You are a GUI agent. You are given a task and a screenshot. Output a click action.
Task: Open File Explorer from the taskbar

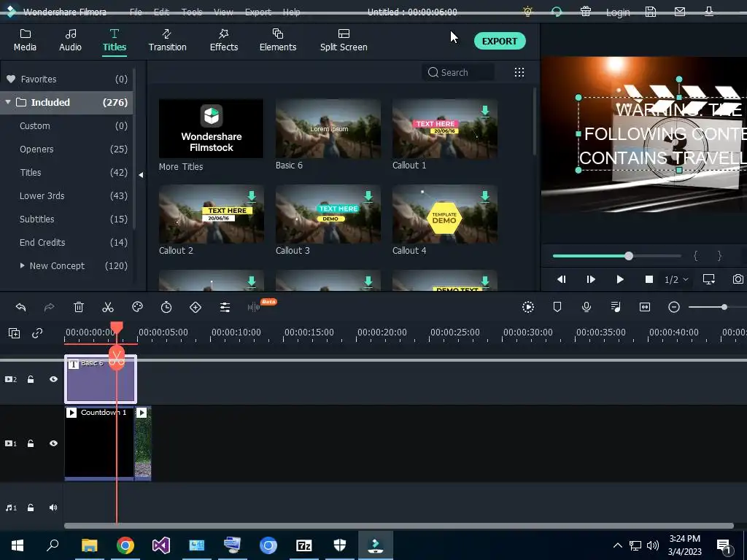click(x=89, y=545)
